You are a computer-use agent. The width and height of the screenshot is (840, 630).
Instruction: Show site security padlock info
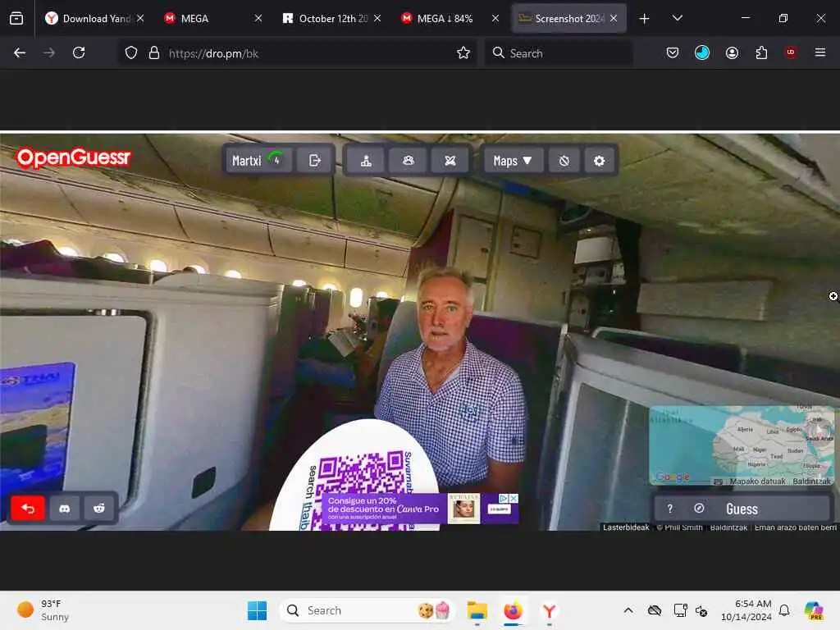pos(154,53)
